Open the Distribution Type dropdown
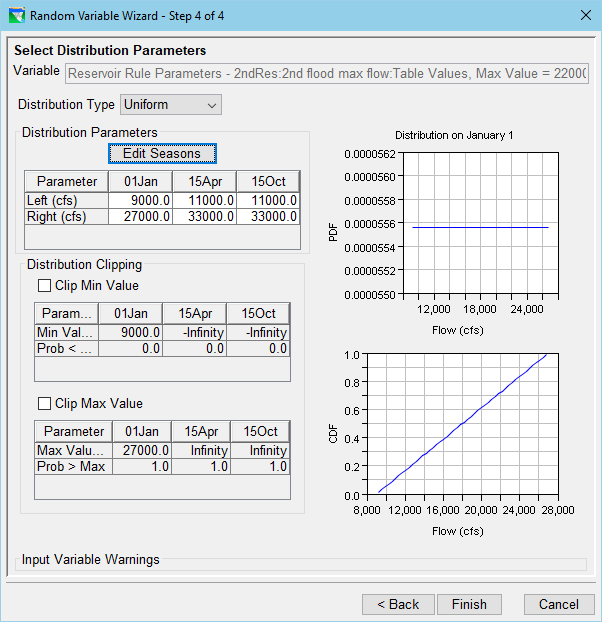The height and width of the screenshot is (622, 602). 171,105
